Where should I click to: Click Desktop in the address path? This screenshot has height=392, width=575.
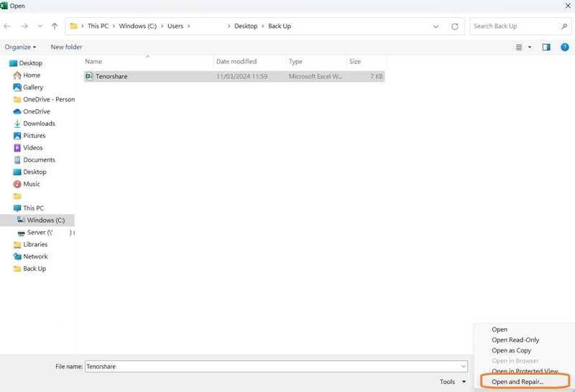(246, 26)
